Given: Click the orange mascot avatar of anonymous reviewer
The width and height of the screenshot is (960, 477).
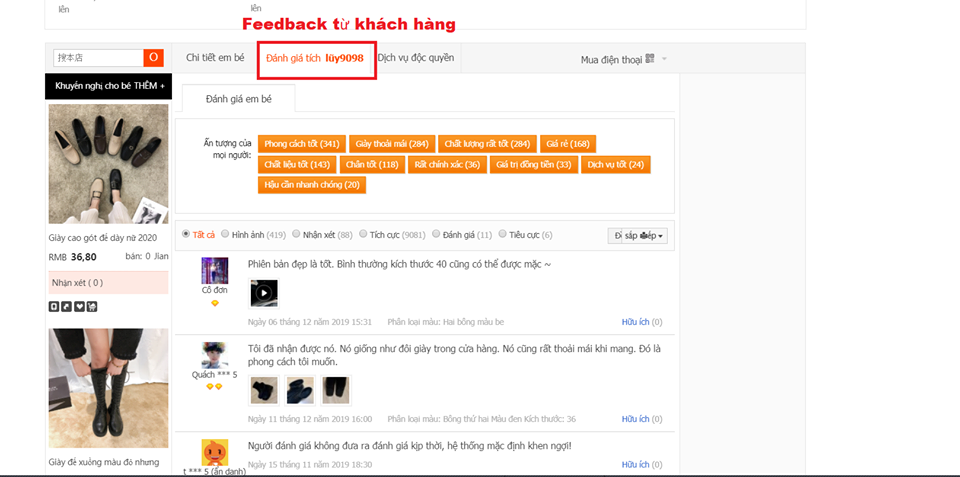Looking at the screenshot, I should click(215, 452).
